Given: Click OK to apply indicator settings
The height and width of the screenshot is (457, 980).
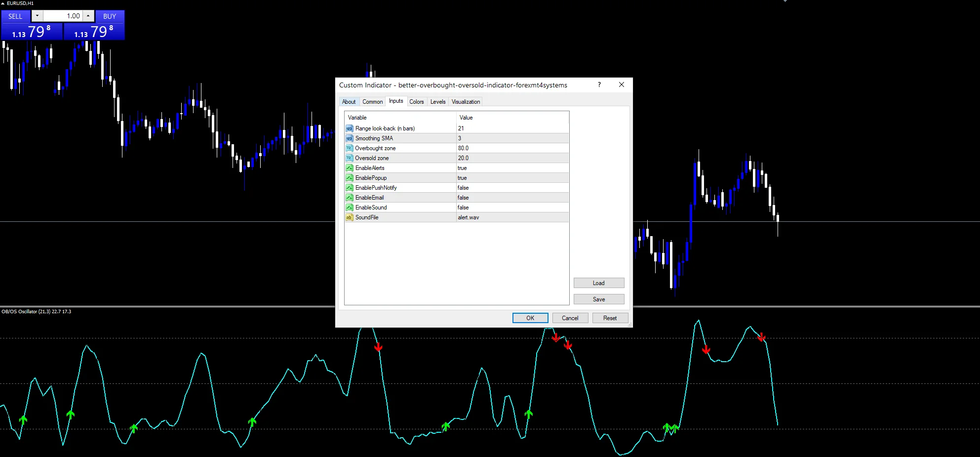Looking at the screenshot, I should pyautogui.click(x=530, y=318).
